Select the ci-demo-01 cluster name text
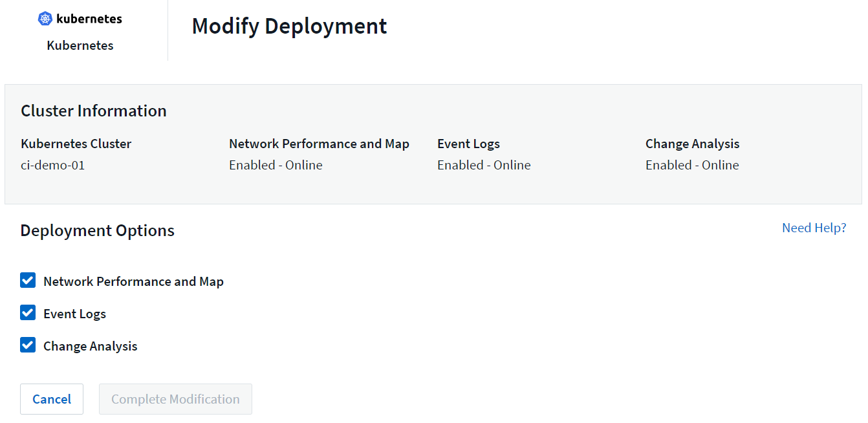868x423 pixels. click(53, 165)
